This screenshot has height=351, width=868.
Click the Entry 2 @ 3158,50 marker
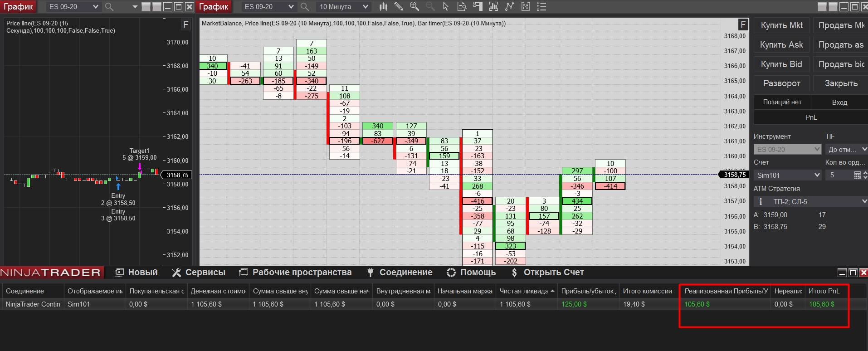(118, 200)
